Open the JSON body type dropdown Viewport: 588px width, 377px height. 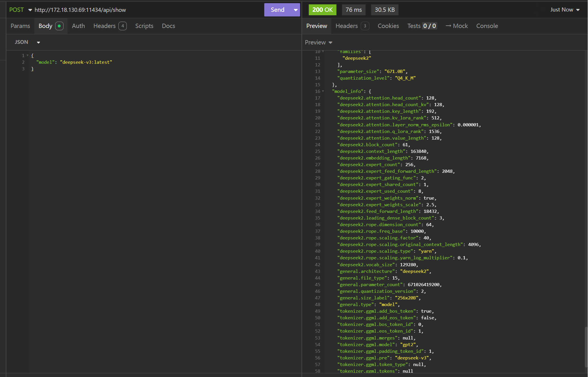click(x=27, y=42)
